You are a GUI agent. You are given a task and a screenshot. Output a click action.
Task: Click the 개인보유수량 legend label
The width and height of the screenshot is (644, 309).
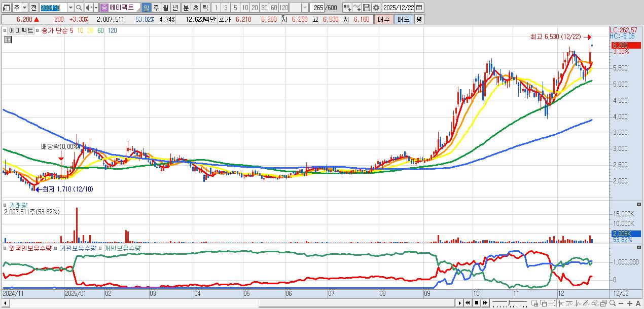[x=122, y=249]
